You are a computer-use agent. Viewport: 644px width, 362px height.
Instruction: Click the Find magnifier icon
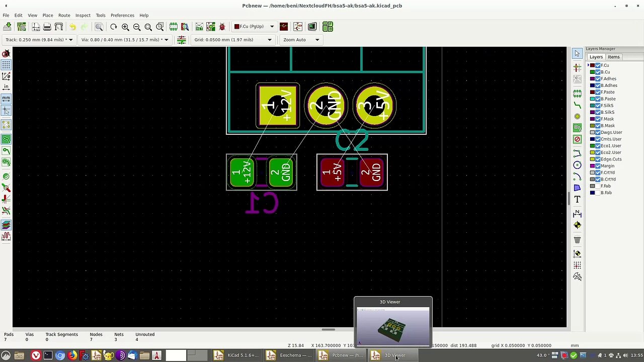click(99, 27)
